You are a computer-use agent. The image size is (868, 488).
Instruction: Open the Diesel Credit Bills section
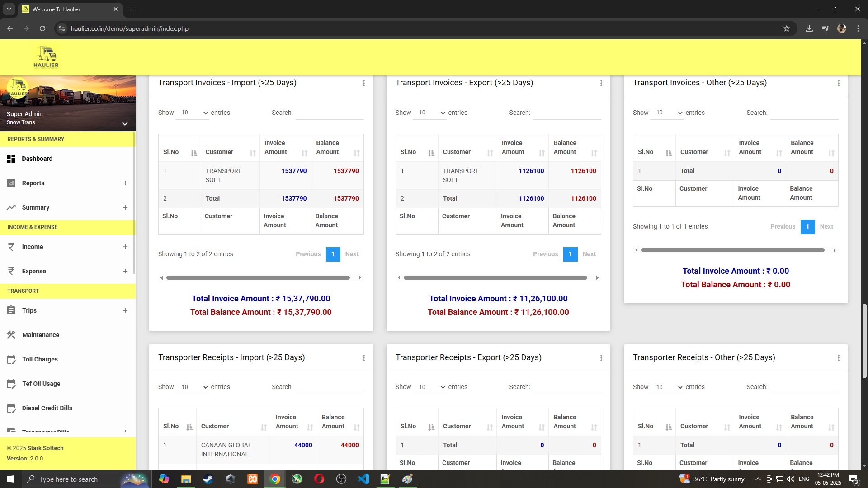tap(11, 408)
